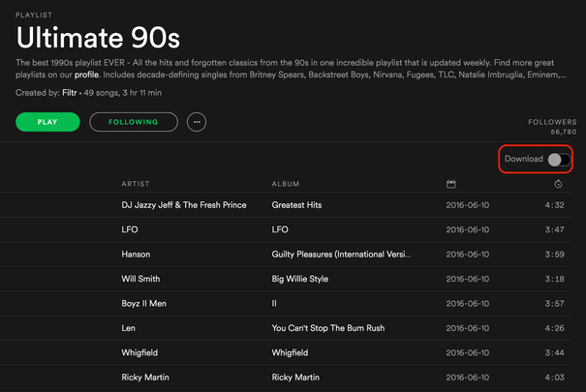Select the duration 4:26
The height and width of the screenshot is (392, 586).
tap(554, 328)
